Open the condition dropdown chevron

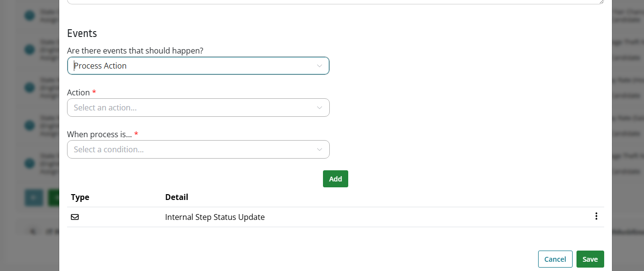point(319,149)
